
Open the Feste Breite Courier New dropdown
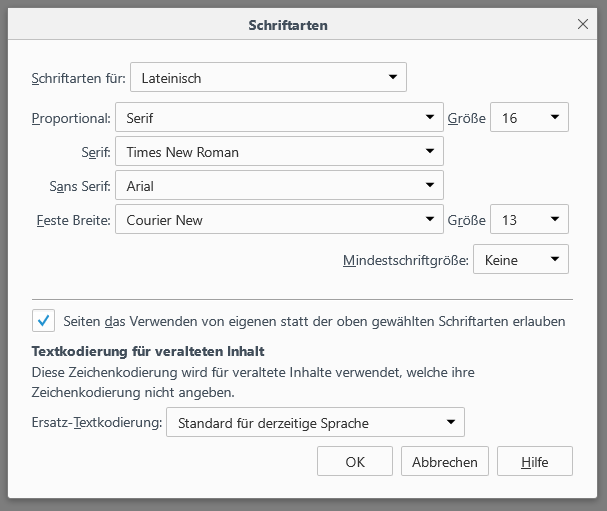pos(279,219)
